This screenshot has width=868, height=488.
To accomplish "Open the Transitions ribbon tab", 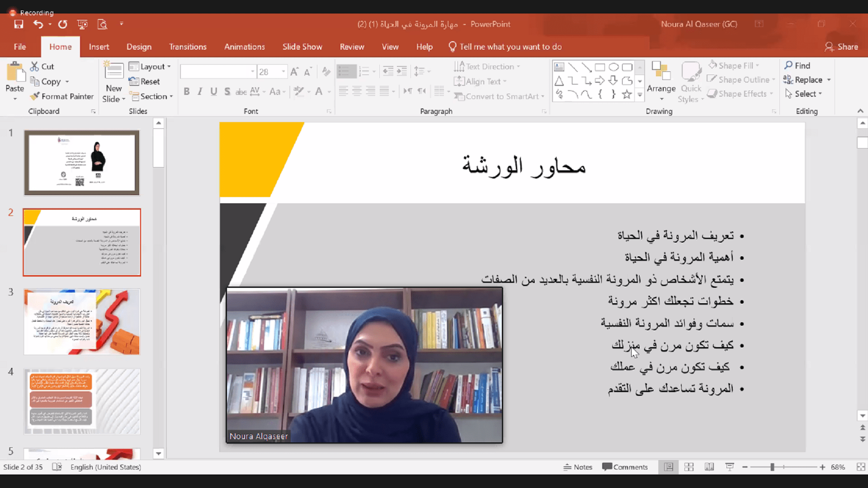I will coord(188,47).
